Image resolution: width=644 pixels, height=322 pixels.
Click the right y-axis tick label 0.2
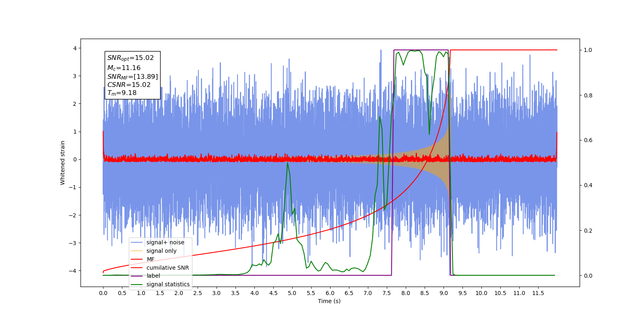(588, 231)
